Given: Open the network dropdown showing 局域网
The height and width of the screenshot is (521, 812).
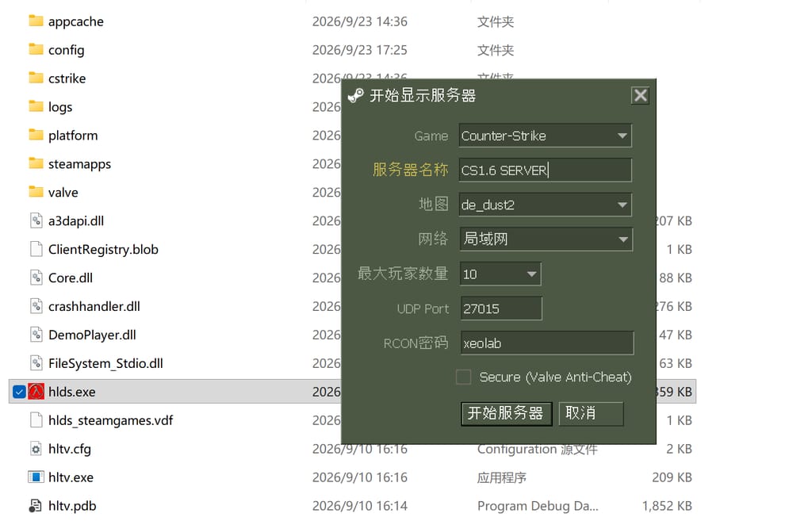Looking at the screenshot, I should (x=546, y=239).
